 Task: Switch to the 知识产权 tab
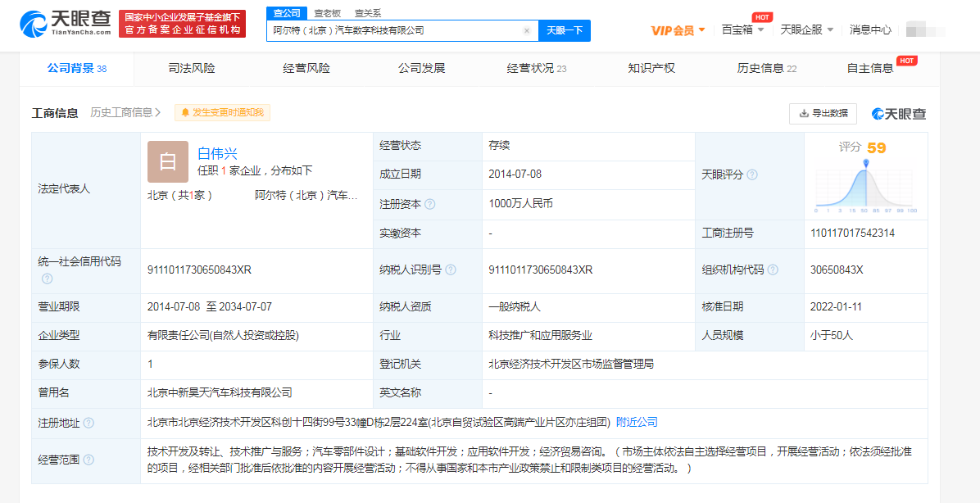(x=651, y=69)
